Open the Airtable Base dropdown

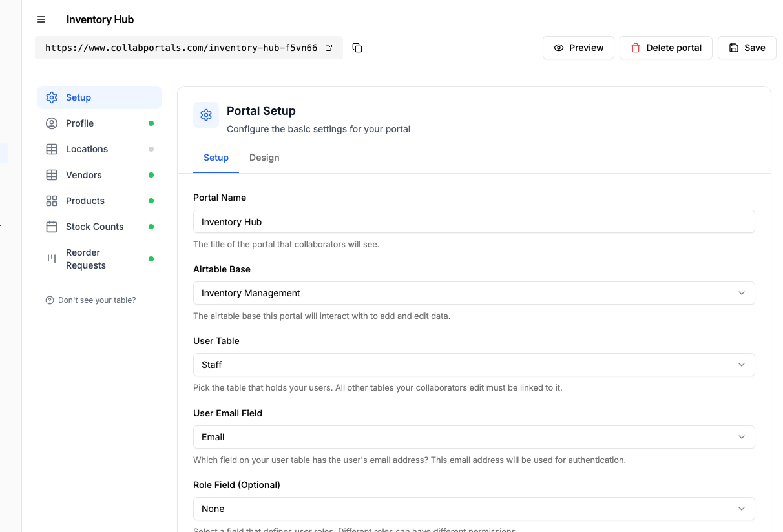click(474, 293)
